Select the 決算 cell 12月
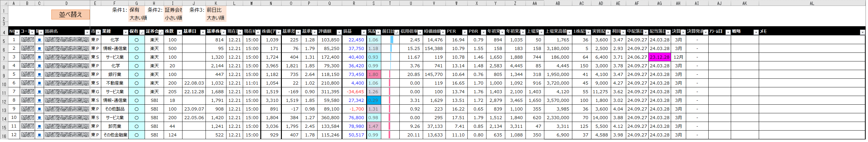The image size is (868, 142). [x=678, y=57]
